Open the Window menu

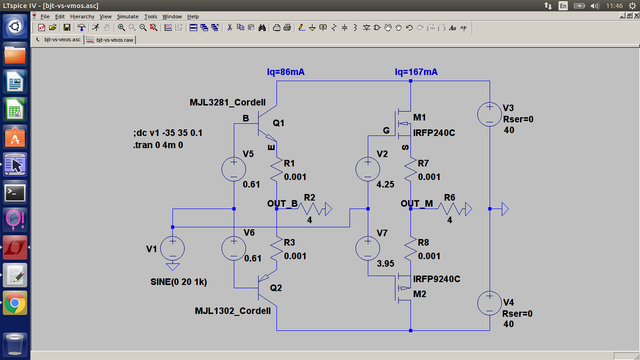click(172, 16)
